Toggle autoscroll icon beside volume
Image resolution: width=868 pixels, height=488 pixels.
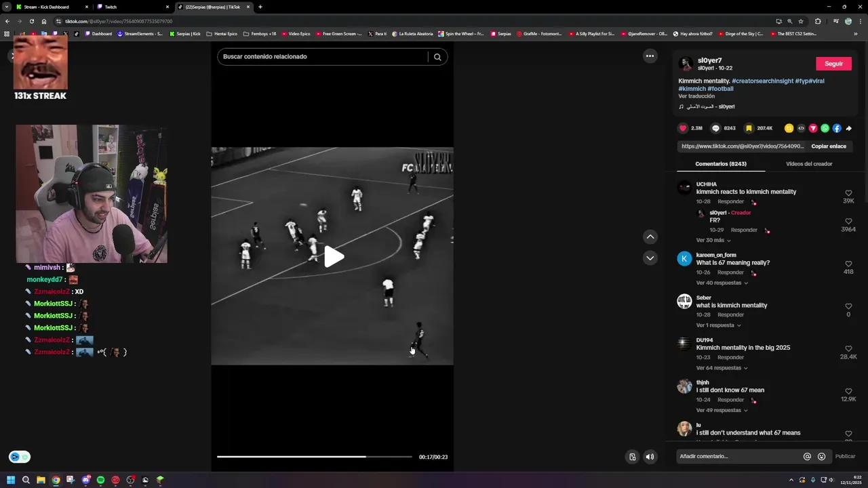pyautogui.click(x=632, y=457)
